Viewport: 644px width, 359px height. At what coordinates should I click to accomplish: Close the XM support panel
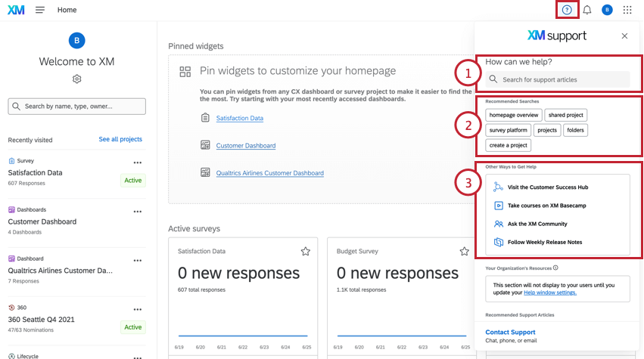624,36
